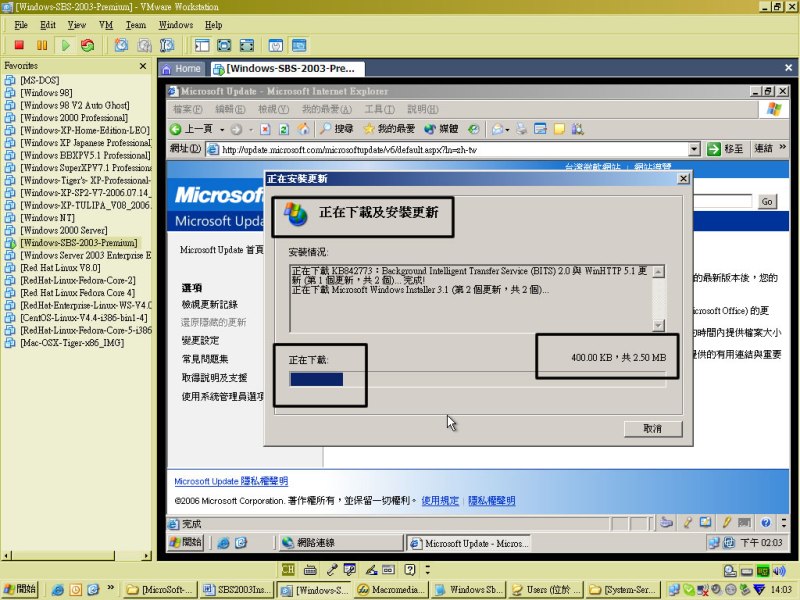Open the VMware Windows menu
Viewport: 800px width, 600px height.
click(x=176, y=25)
